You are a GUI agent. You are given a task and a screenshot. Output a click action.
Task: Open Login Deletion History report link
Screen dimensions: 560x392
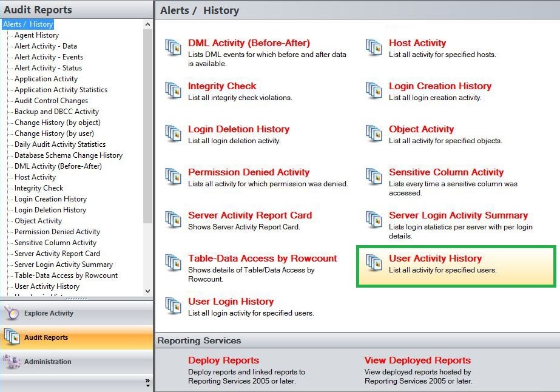click(x=238, y=129)
